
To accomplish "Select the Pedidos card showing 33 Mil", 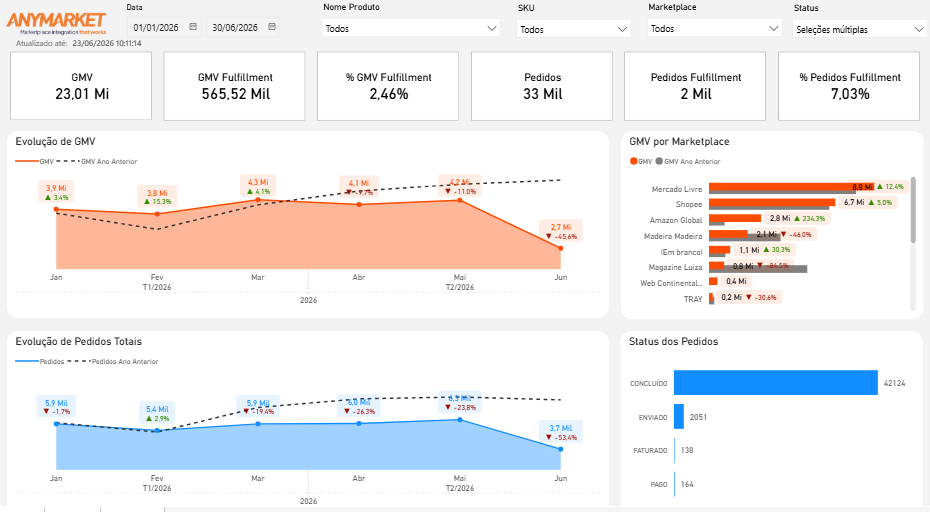I will [x=542, y=86].
